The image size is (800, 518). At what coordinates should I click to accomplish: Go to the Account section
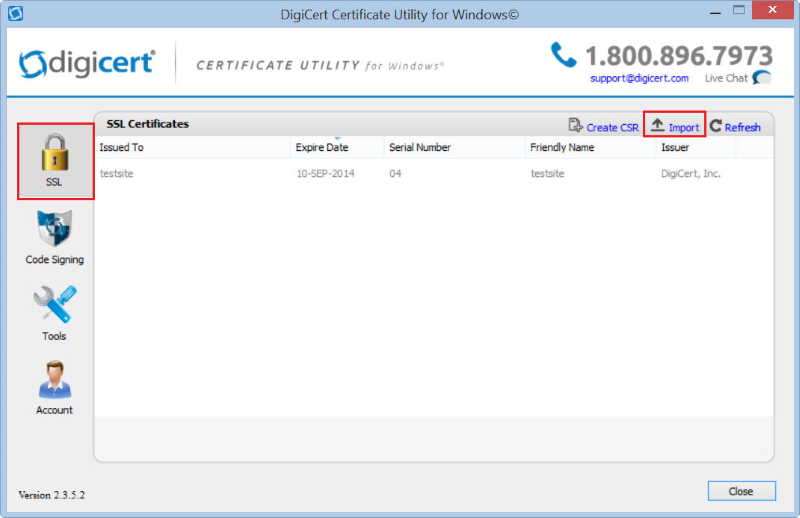point(54,380)
